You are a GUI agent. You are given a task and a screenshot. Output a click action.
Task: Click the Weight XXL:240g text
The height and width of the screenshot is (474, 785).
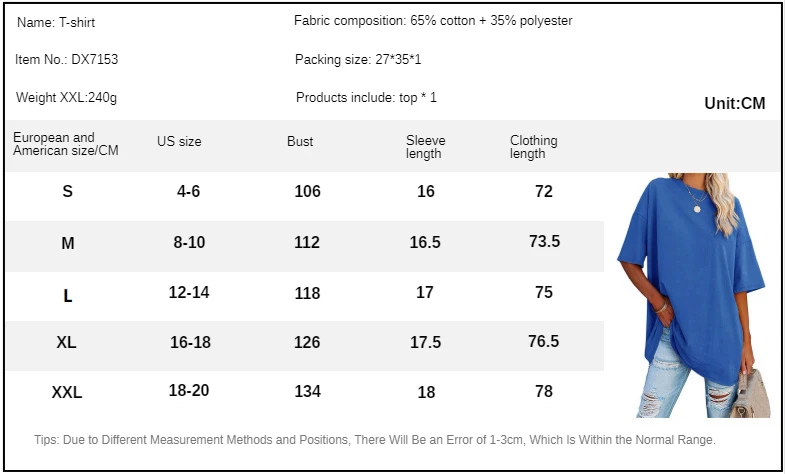click(67, 98)
